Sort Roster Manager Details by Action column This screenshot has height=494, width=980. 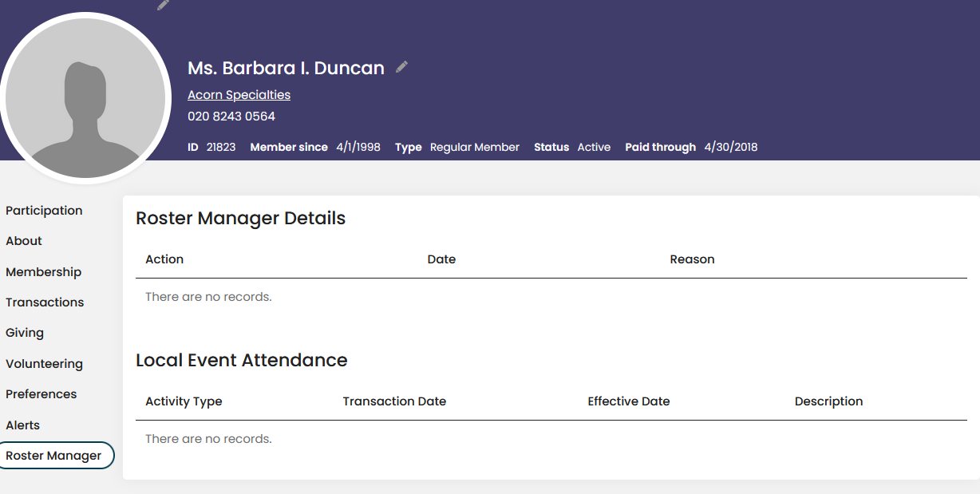coord(164,259)
